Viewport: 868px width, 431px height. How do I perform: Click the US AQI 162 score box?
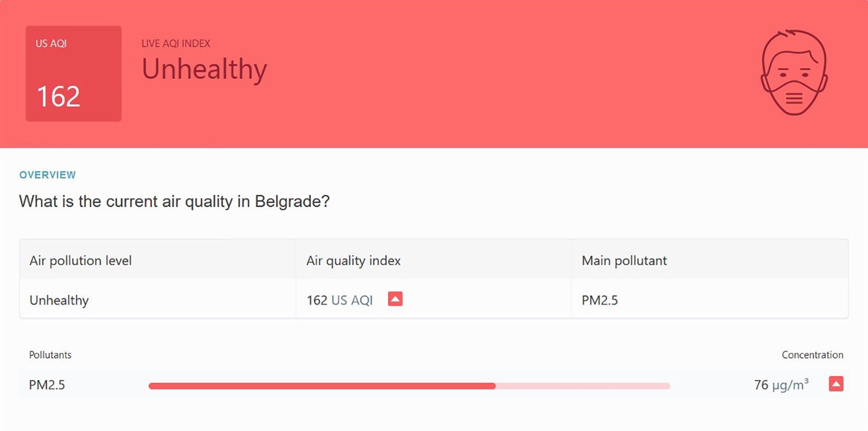click(x=74, y=74)
